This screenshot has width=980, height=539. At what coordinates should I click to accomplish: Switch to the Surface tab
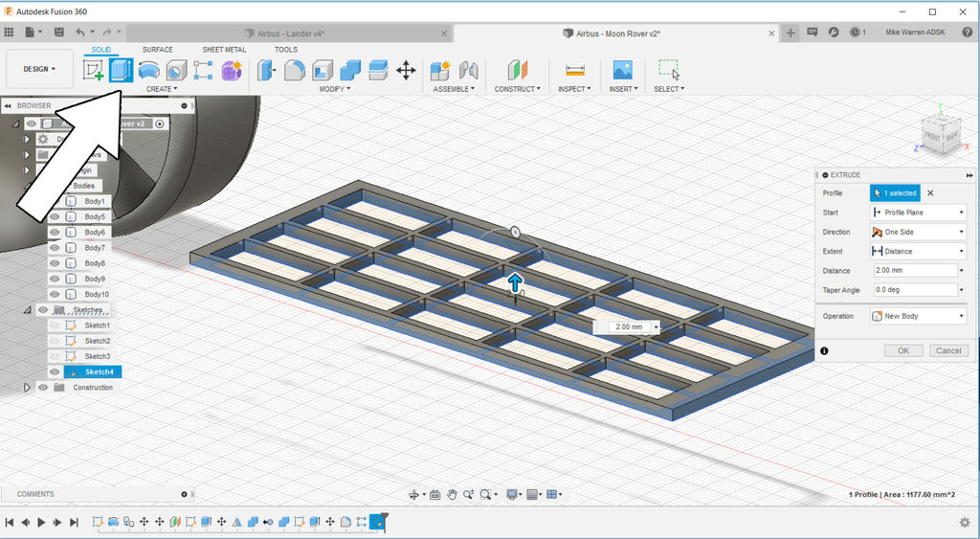(158, 50)
